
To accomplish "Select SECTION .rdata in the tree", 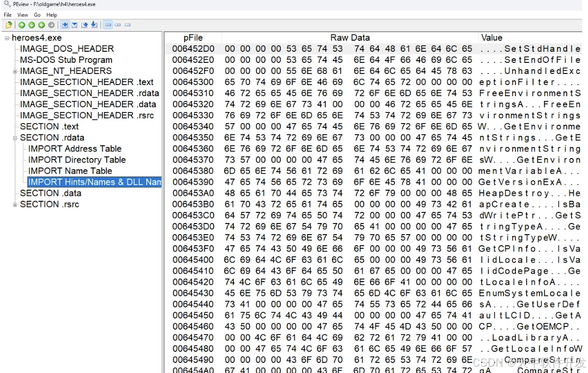I will pyautogui.click(x=52, y=138).
